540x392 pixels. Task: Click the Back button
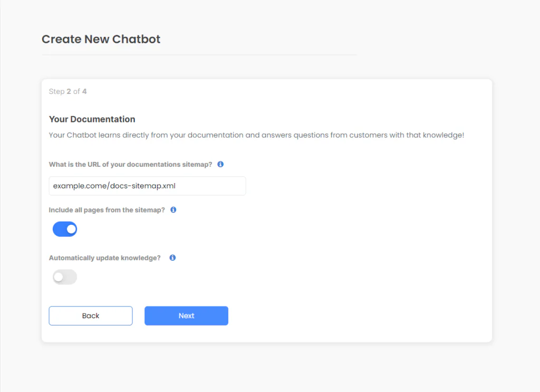tap(91, 315)
